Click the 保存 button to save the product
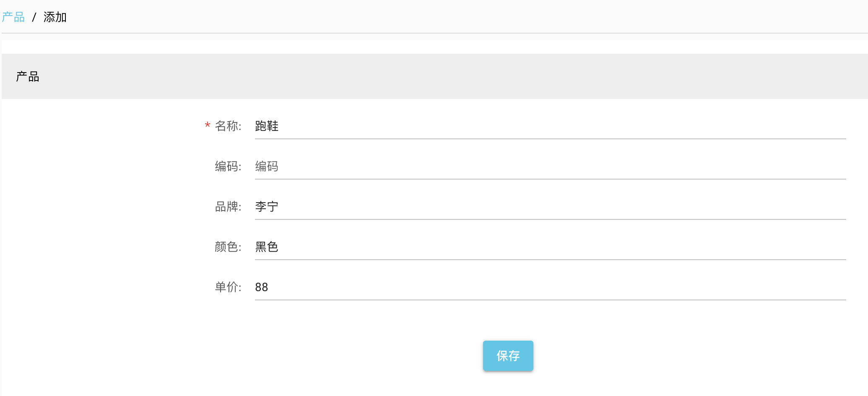 click(x=508, y=356)
